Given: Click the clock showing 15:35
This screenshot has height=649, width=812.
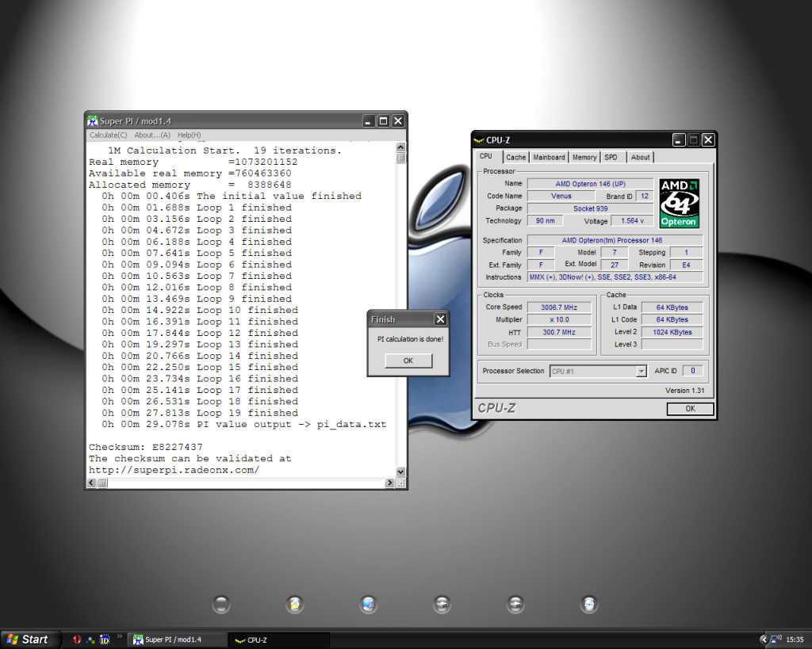Looking at the screenshot, I should click(x=795, y=639).
